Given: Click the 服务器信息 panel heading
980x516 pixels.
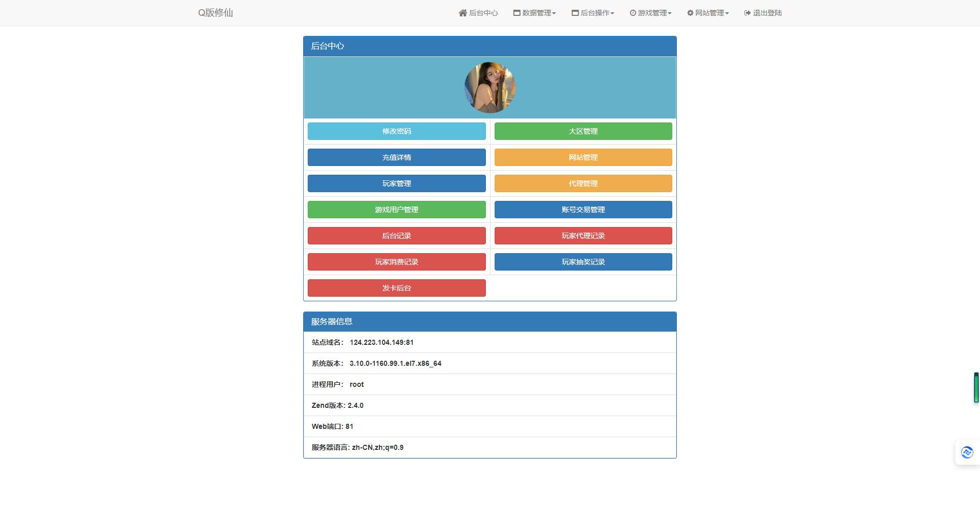Looking at the screenshot, I should point(490,322).
